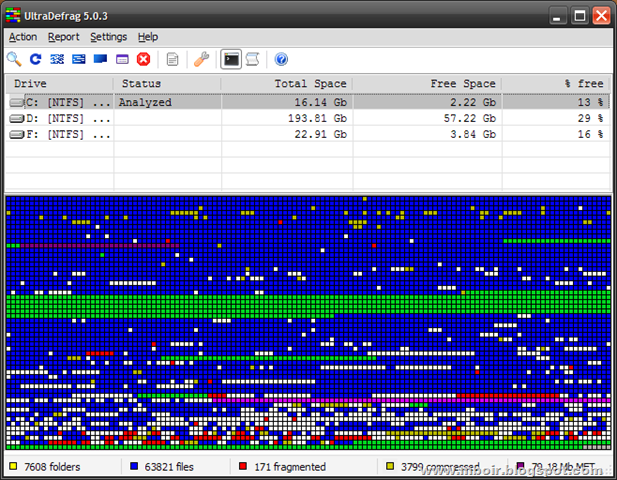Open the Settings menu
The image size is (617, 480).
(109, 37)
